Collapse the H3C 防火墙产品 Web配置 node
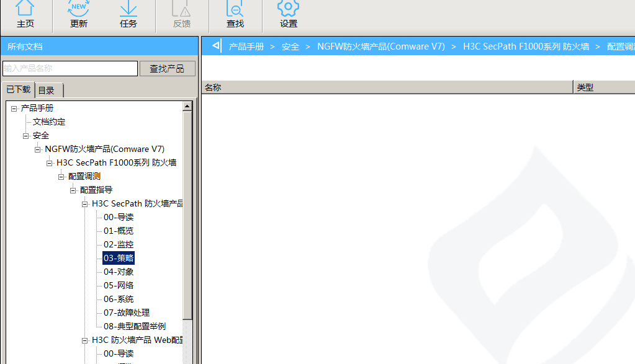This screenshot has height=364, width=635. (x=84, y=340)
